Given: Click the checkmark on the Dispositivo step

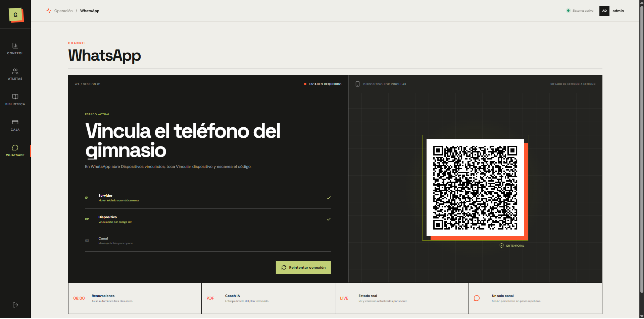Looking at the screenshot, I should (329, 219).
